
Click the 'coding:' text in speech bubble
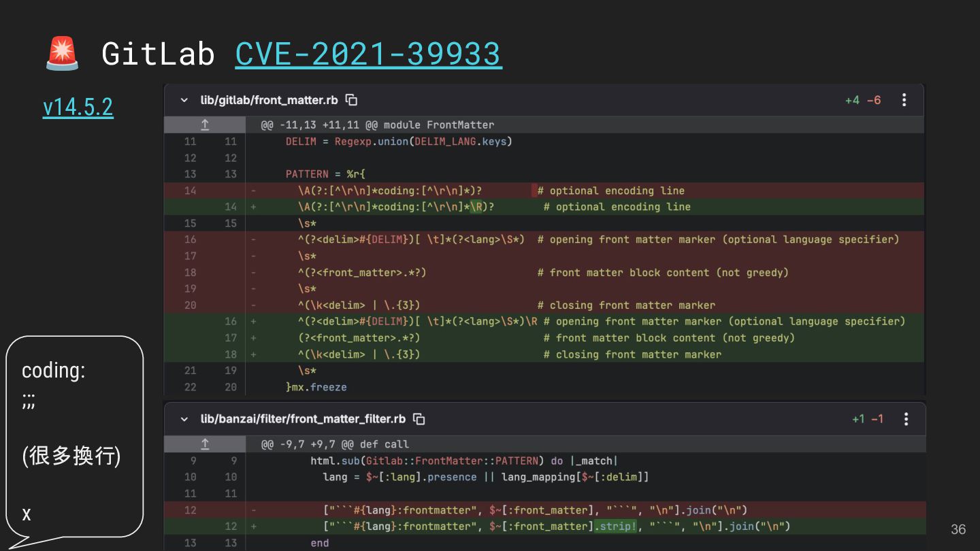(x=54, y=371)
